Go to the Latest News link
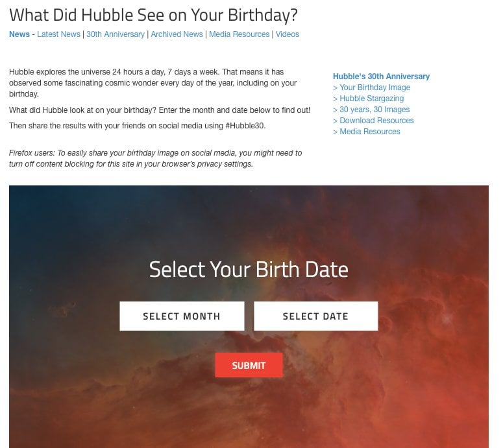 click(58, 34)
